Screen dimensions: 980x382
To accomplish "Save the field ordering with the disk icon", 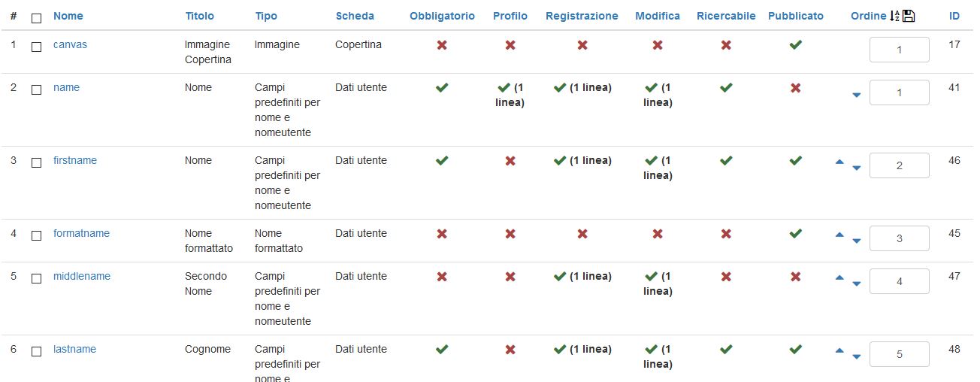I will tap(909, 17).
